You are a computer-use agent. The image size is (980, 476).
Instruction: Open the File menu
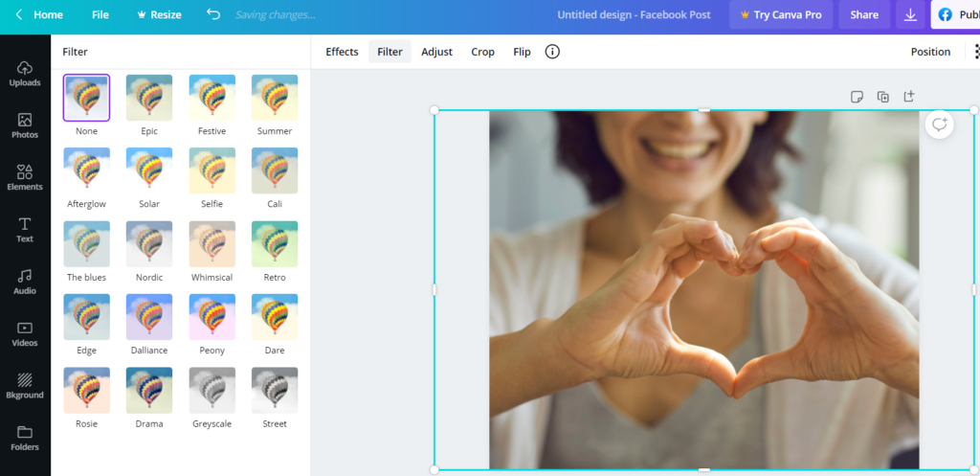click(100, 14)
